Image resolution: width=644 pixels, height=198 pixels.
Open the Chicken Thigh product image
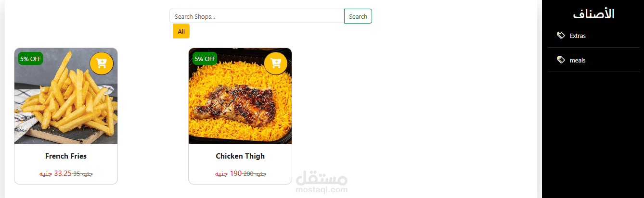pos(240,96)
